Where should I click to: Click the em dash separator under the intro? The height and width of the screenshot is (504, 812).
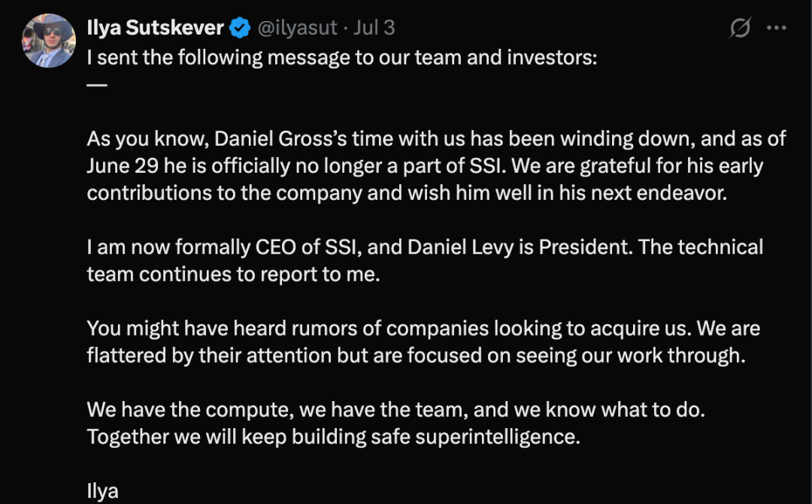click(97, 84)
